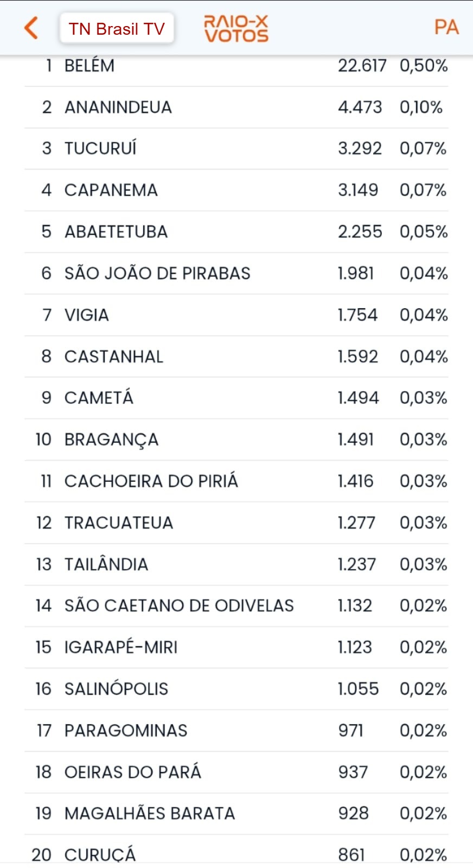The width and height of the screenshot is (473, 868).
Task: Open Cachoeira do Piriá row
Action: point(237,481)
